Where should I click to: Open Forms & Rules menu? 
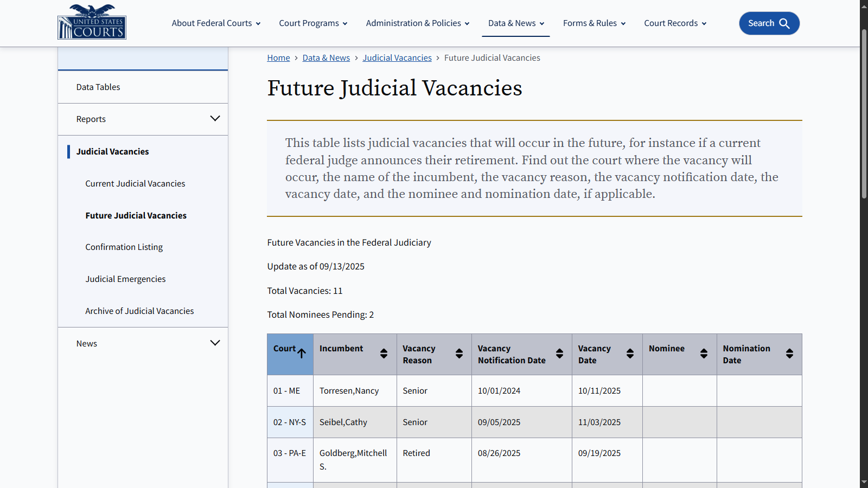(594, 23)
